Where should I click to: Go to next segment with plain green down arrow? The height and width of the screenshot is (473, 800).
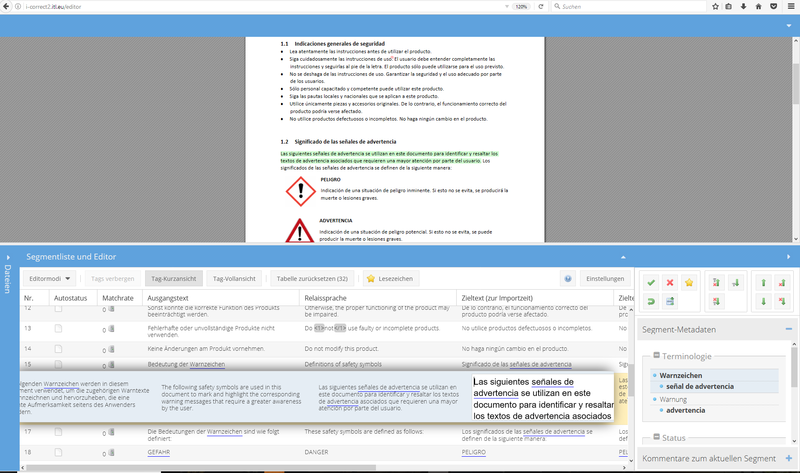tap(763, 302)
